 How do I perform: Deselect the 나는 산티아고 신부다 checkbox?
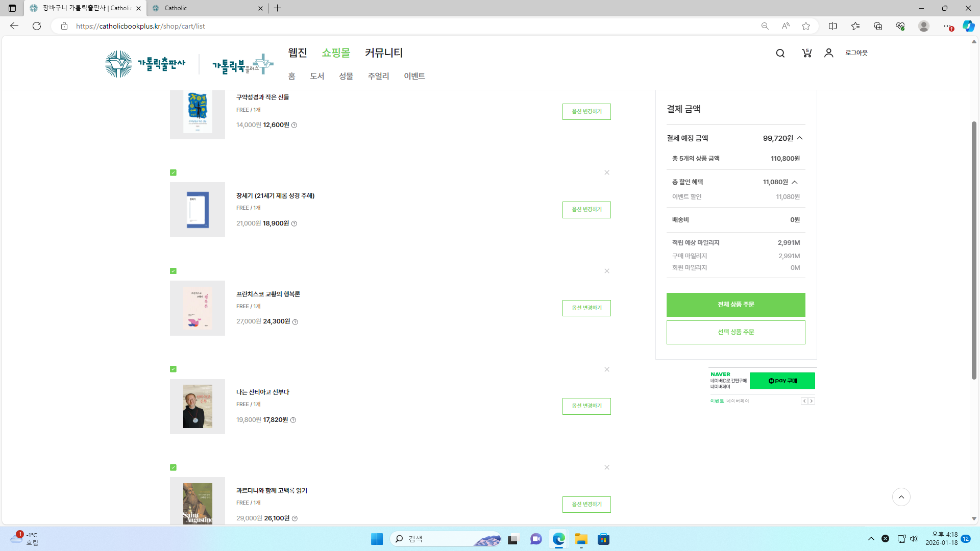point(173,369)
